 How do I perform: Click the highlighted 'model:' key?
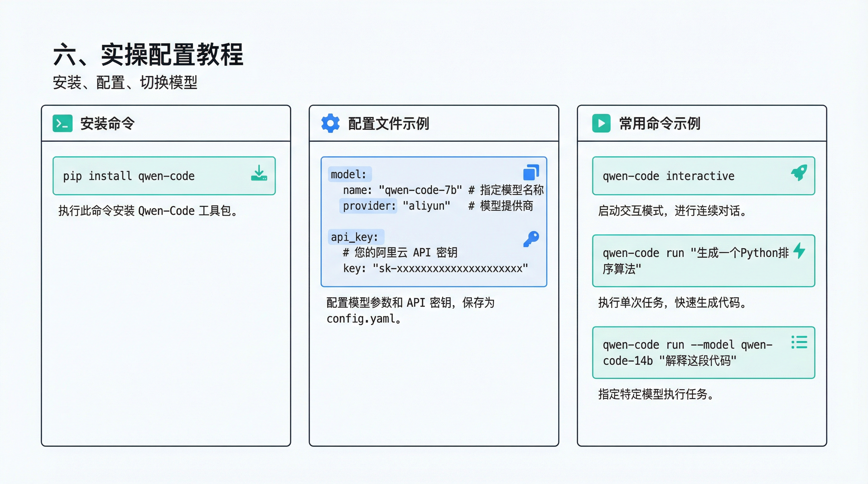click(x=349, y=174)
